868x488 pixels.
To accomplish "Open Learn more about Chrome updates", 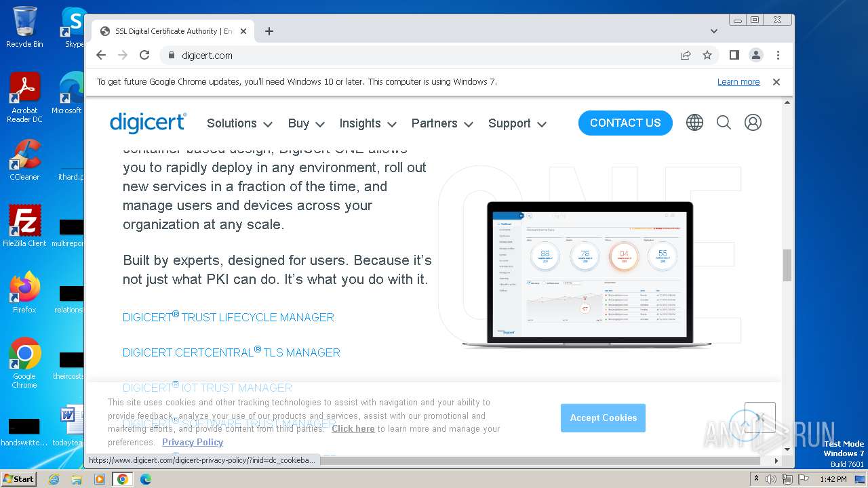I will point(738,82).
